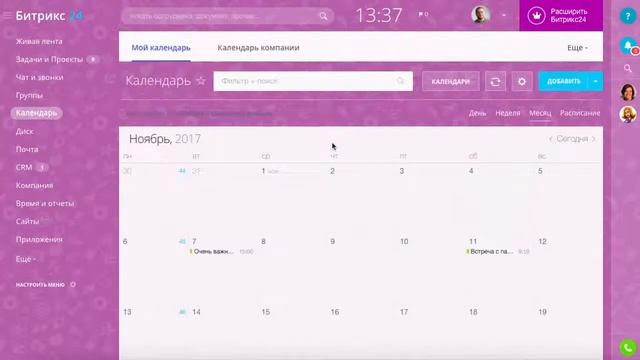Click the green phone call button
The height and width of the screenshot is (360, 640).
(x=628, y=348)
